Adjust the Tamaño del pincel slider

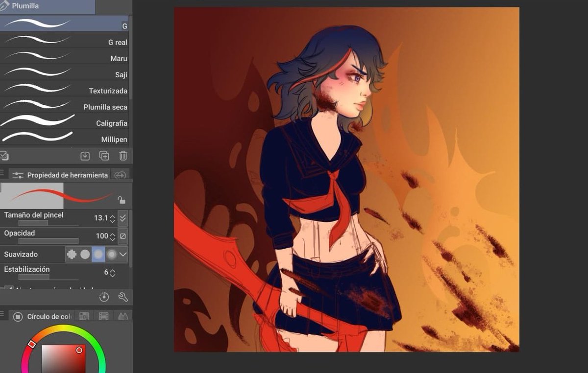click(x=49, y=223)
